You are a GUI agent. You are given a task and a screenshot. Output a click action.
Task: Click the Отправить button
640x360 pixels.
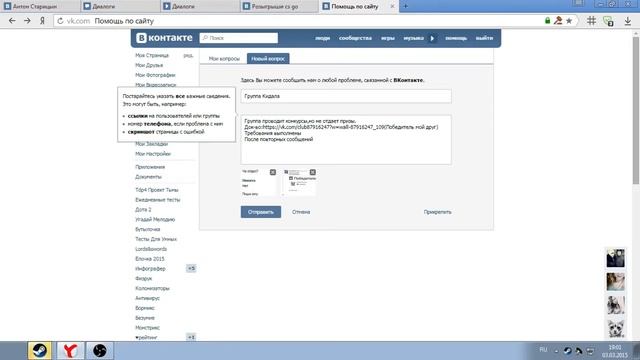pos(260,212)
